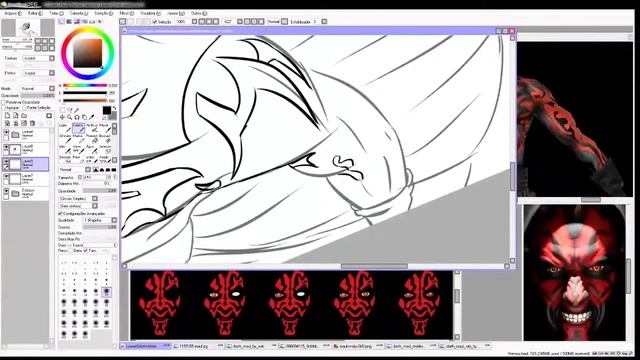Open the Qualidade dropdown
The image size is (640, 360).
click(x=100, y=220)
